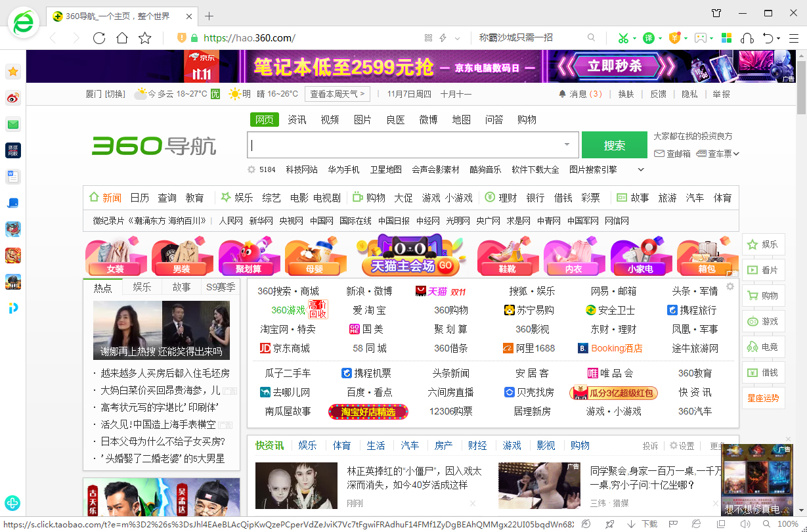This screenshot has width=807, height=532.
Task: Click the orange shield wallet icon in toolbar
Action: click(x=674, y=37)
